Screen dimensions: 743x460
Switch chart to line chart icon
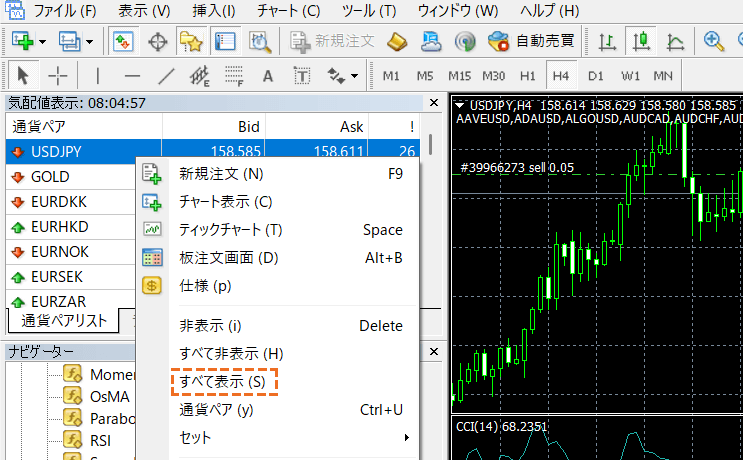[676, 42]
